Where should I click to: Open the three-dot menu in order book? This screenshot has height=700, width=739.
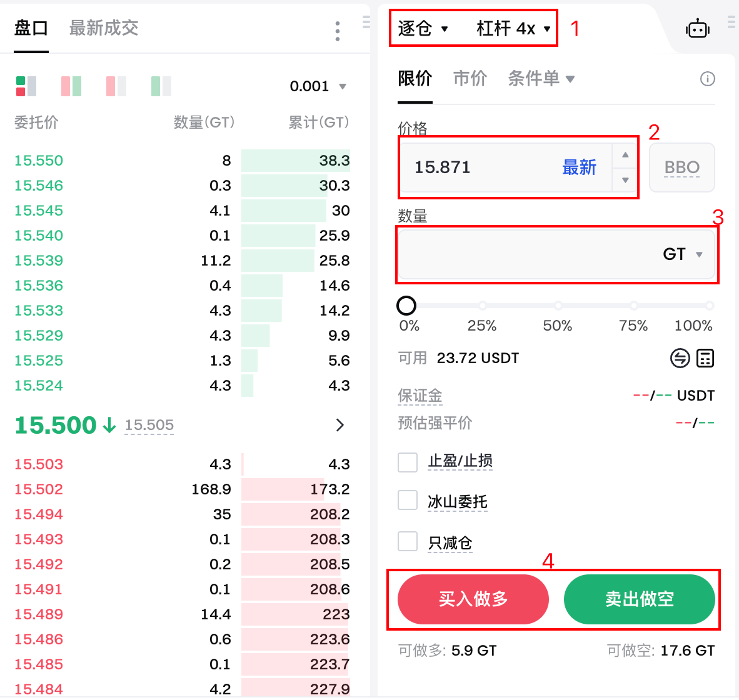(x=338, y=31)
